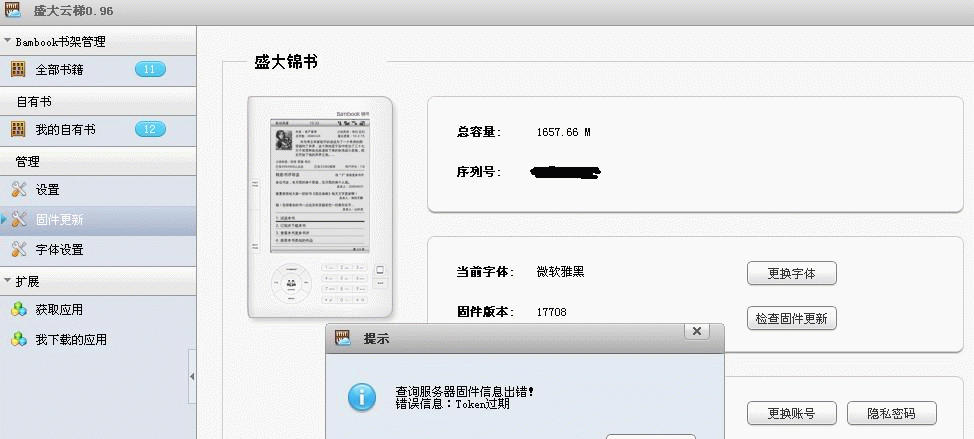Click the app logo icon in title bar
This screenshot has width=974, height=439.
tap(12, 10)
